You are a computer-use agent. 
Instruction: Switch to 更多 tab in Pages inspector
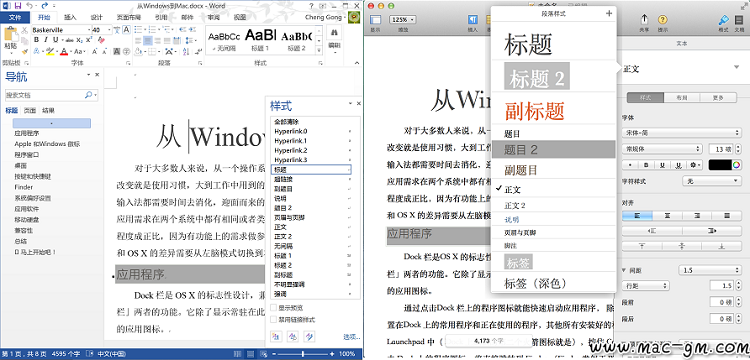718,98
